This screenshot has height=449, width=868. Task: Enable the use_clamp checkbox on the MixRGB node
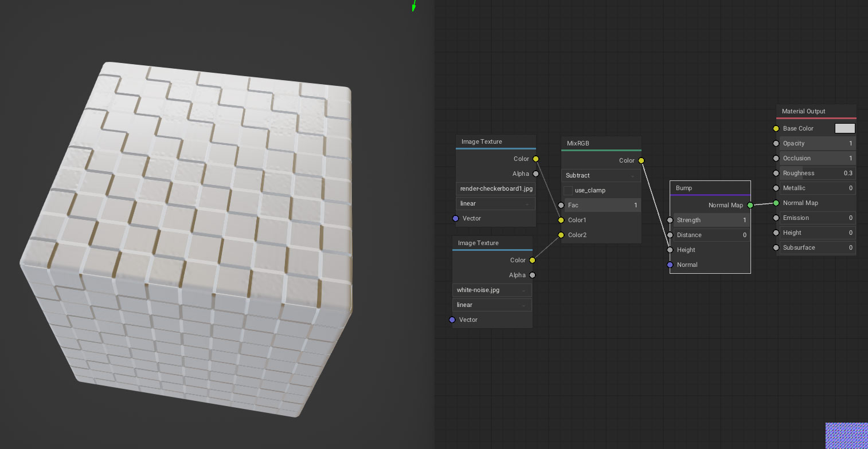[568, 190]
